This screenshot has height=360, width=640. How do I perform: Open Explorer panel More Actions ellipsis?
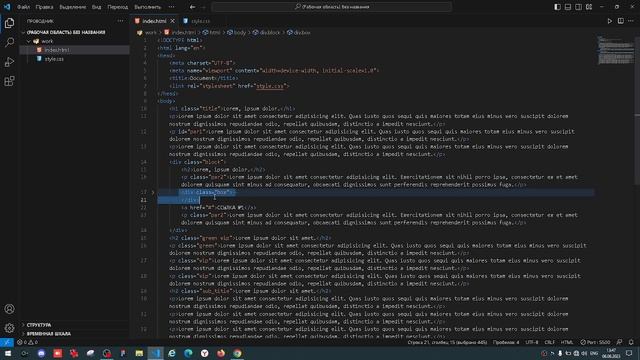tap(120, 21)
